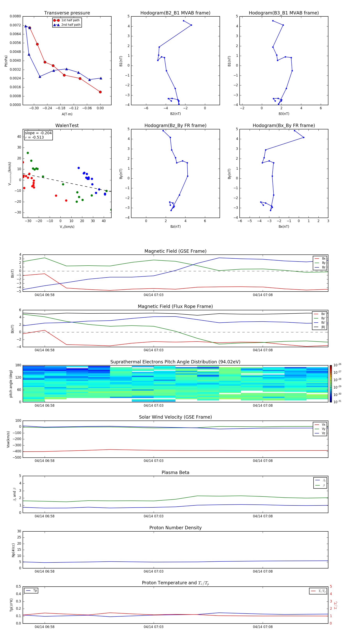The image size is (351, 644).
Task: Click the 'Transverse pressure' plot title
Action: coord(67,13)
